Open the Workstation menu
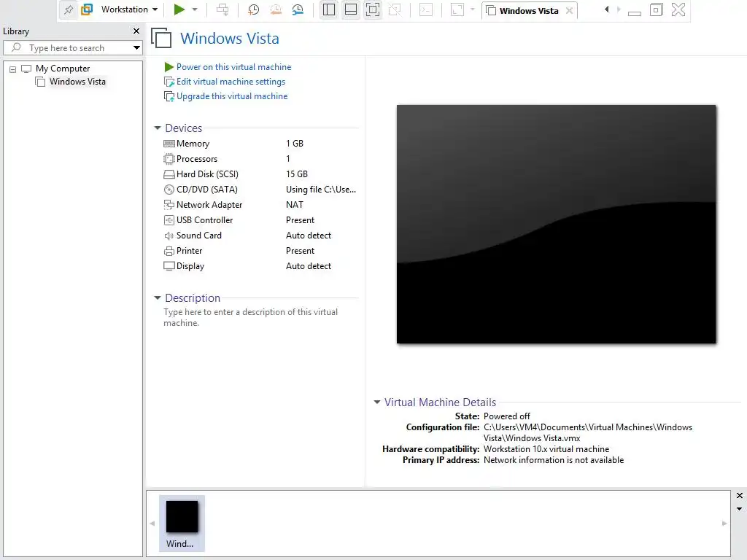The width and height of the screenshot is (747, 560). pos(129,9)
